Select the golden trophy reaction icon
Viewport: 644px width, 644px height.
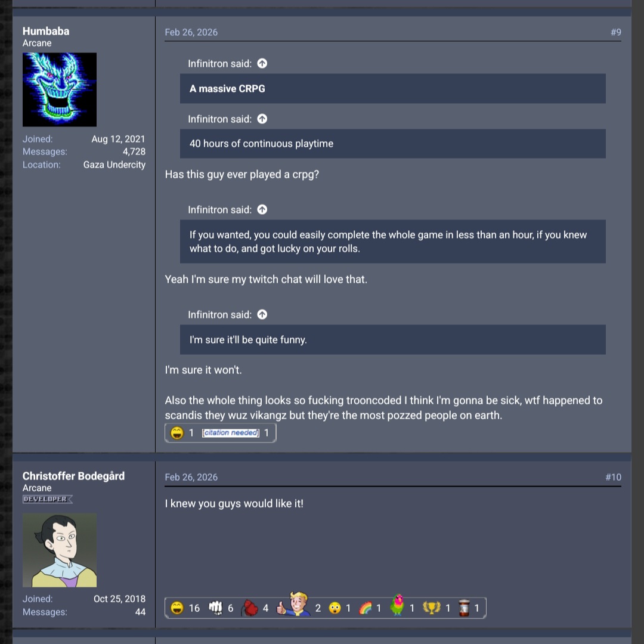(x=431, y=608)
